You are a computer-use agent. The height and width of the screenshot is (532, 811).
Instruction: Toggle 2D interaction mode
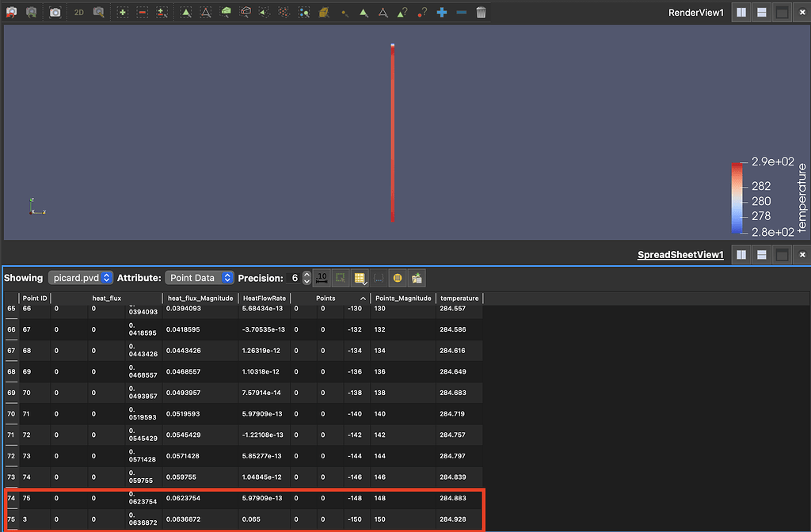(78, 13)
